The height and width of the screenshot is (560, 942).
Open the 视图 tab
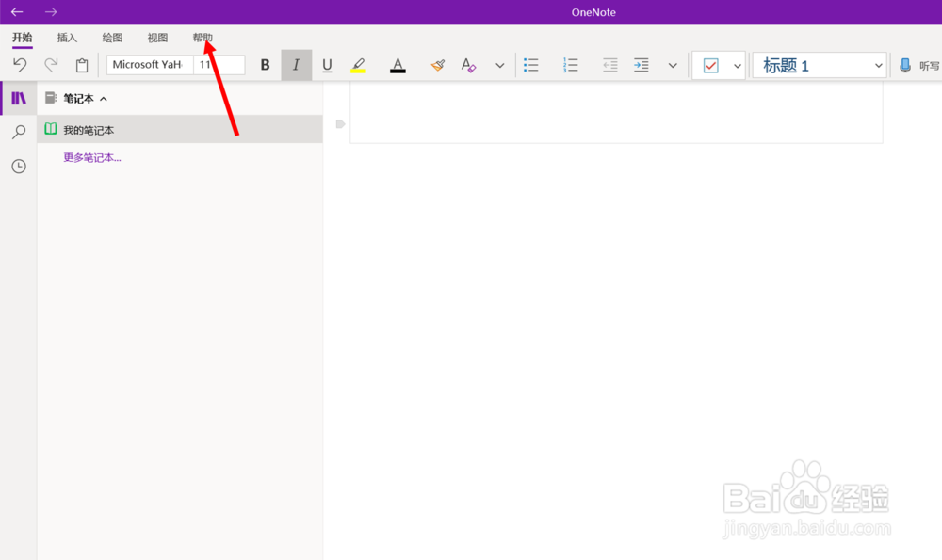[x=157, y=38]
